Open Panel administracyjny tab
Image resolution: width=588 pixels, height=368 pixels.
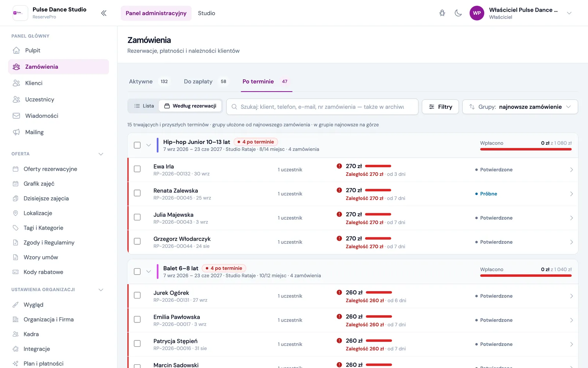(156, 13)
